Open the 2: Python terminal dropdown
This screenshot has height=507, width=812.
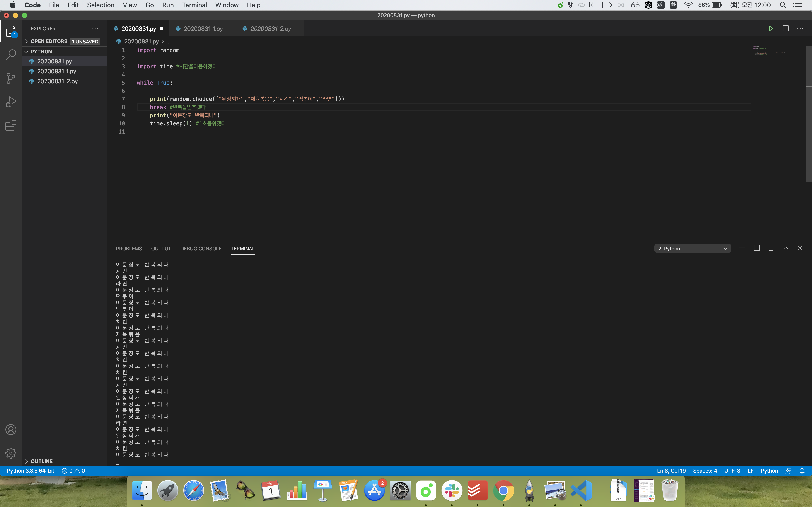[x=692, y=249]
